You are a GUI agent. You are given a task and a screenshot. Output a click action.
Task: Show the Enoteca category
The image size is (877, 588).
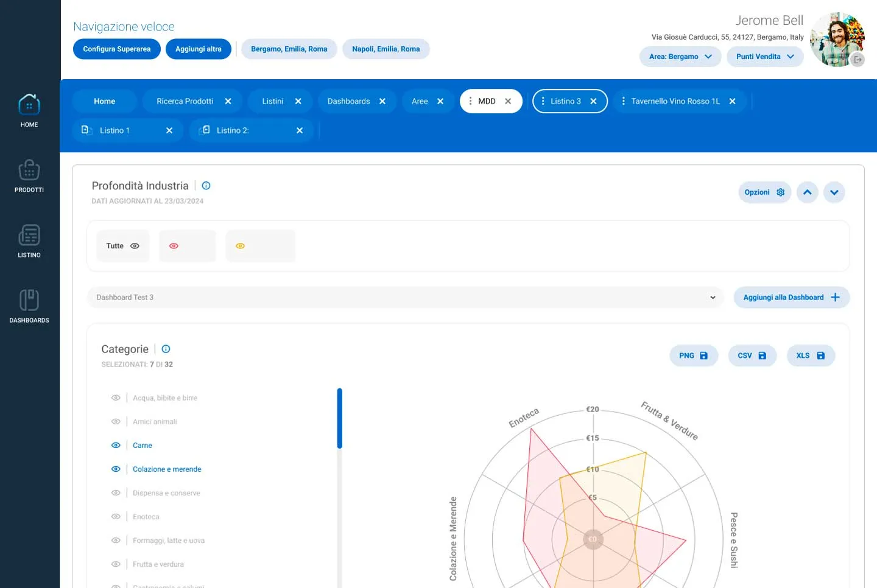[116, 517]
